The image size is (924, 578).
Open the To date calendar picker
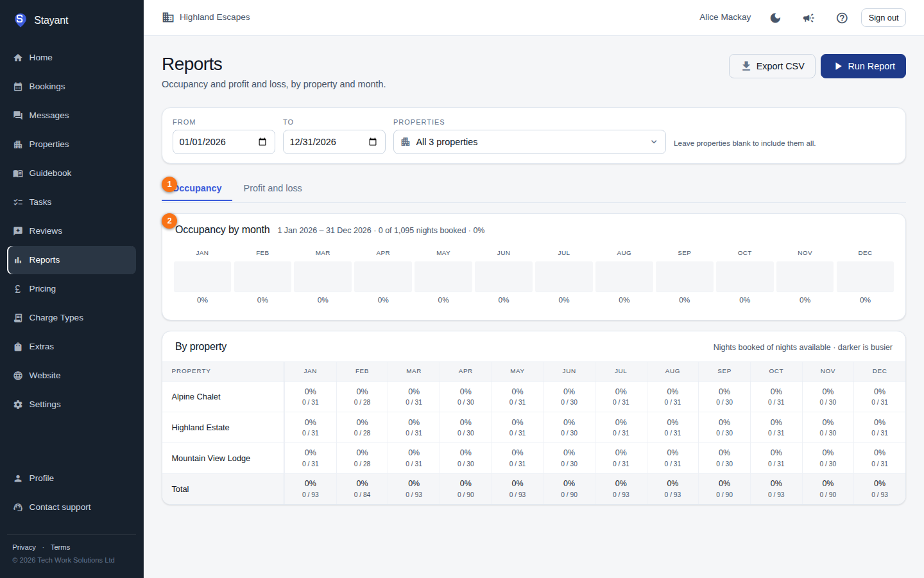pyautogui.click(x=373, y=142)
